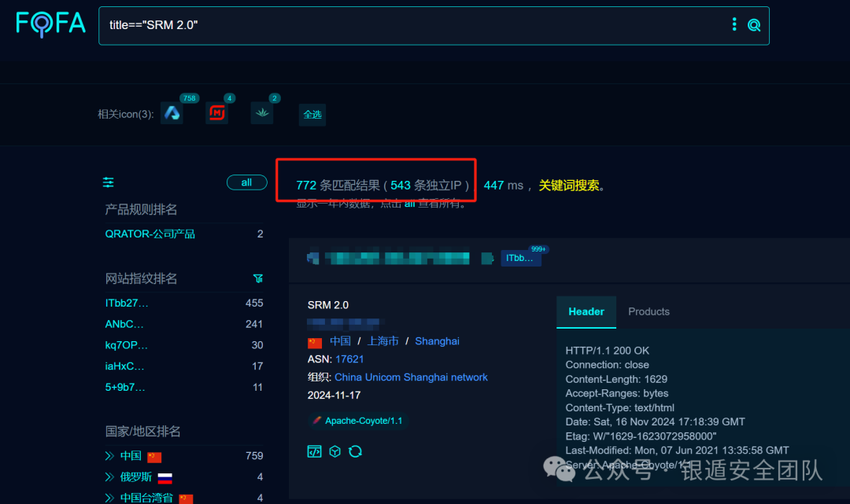This screenshot has width=850, height=504.
Task: Switch to the Header tab
Action: [x=586, y=312]
